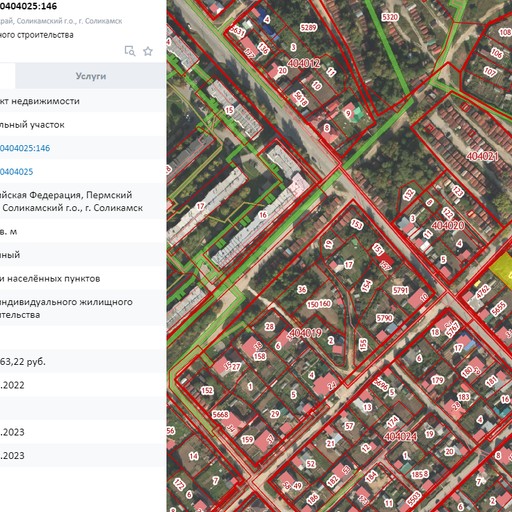This screenshot has width=512, height=512.
Task: Click the zoom-to-object magnifier icon
Action: click(x=130, y=51)
